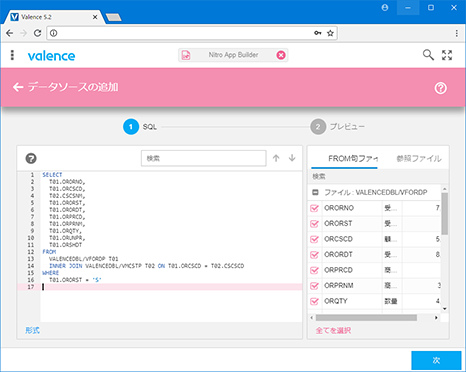The width and height of the screenshot is (466, 372).
Task: Click T01.ORORST = 'S' on line 16
Action: [75, 280]
